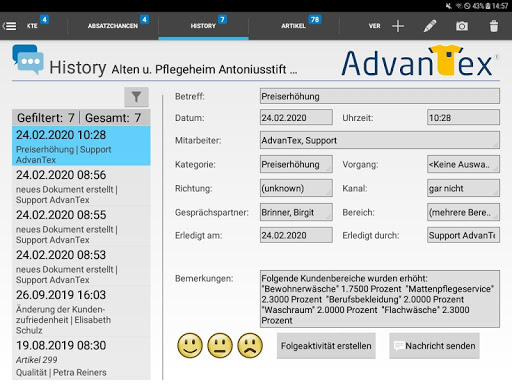The height and width of the screenshot is (384, 512).
Task: Click the Betreff label
Action: point(190,96)
